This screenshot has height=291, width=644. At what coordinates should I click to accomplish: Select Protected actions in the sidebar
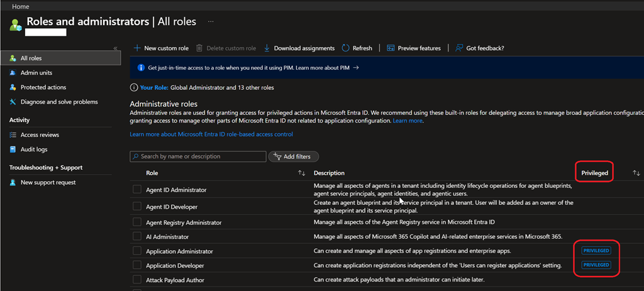click(x=43, y=87)
